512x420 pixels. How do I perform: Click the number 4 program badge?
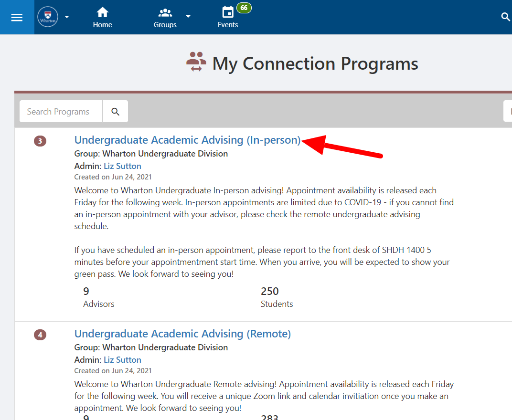[x=40, y=335]
